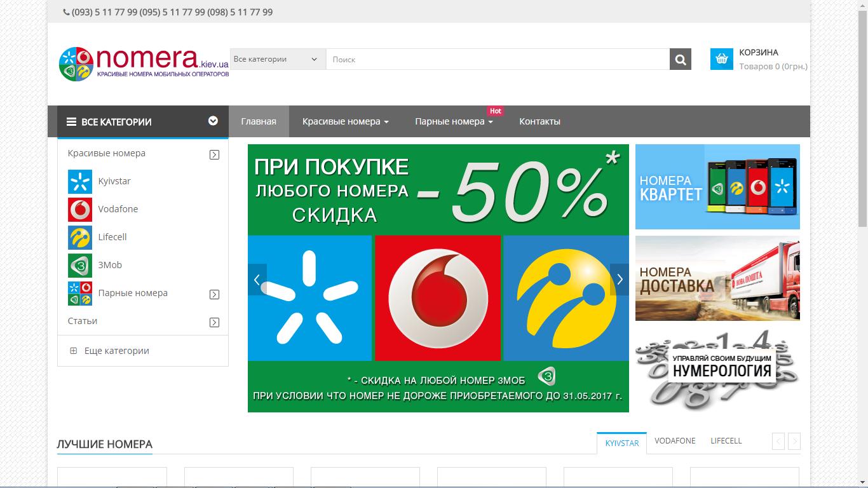Click the 3Mob logo icon in sidebar

[x=80, y=266]
